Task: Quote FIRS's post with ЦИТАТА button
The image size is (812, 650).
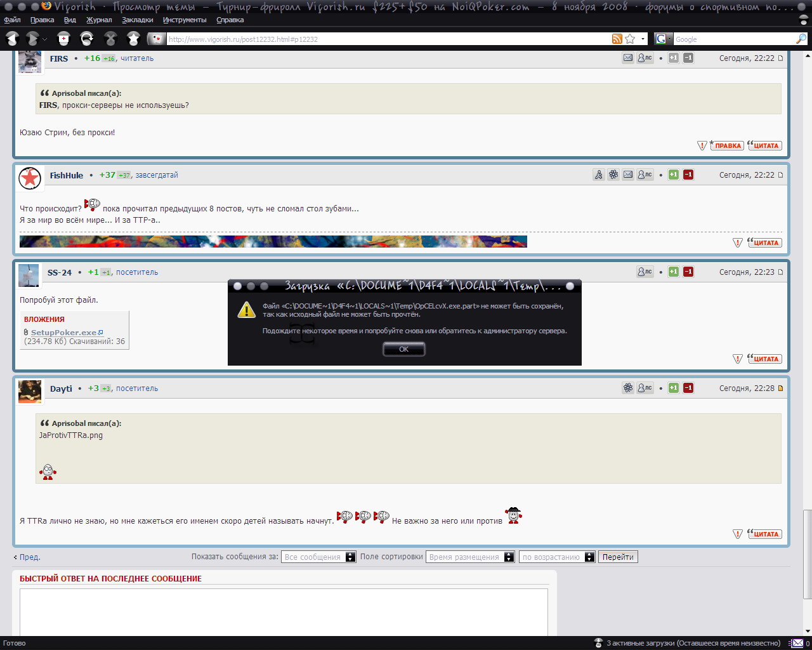Action: [x=764, y=145]
